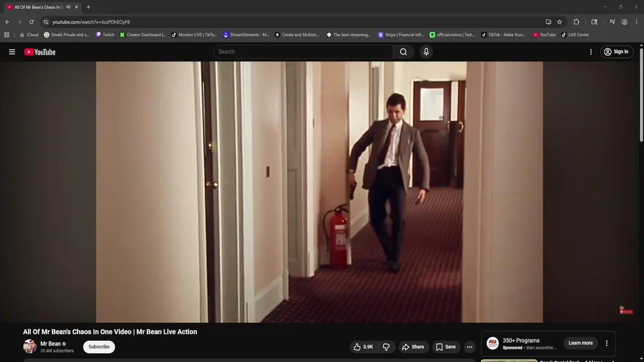Image resolution: width=644 pixels, height=362 pixels.
Task: Click the browser address bar URL
Action: tap(91, 22)
